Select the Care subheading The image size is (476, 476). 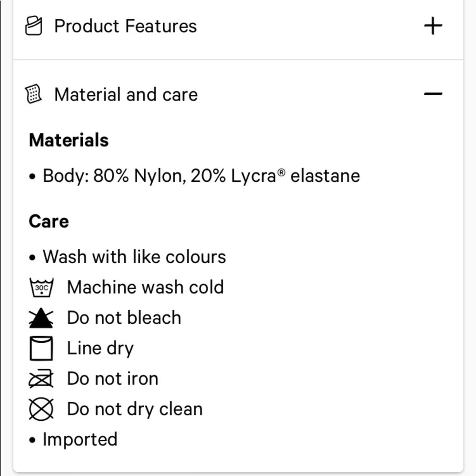coord(49,221)
